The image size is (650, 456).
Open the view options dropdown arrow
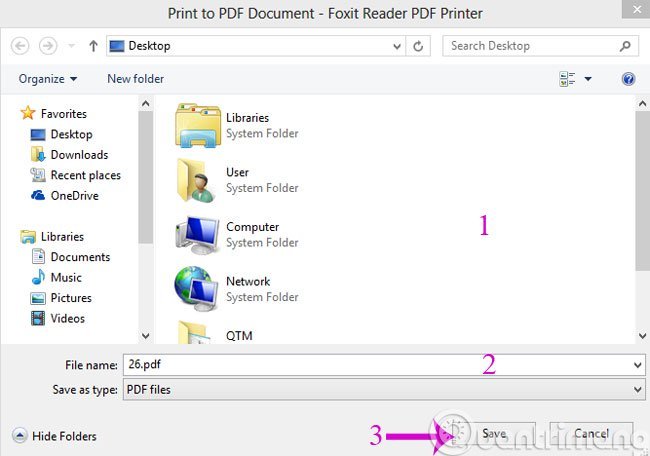(x=588, y=79)
